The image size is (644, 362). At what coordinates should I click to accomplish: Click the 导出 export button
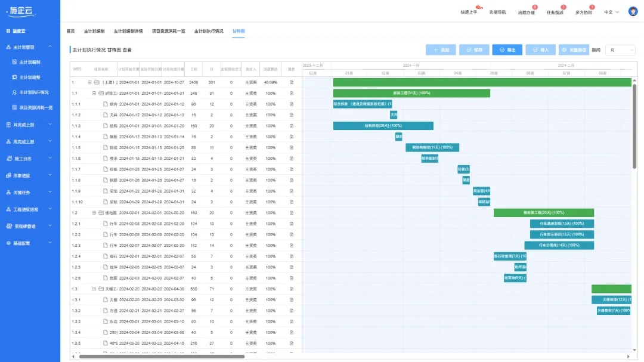(x=507, y=50)
